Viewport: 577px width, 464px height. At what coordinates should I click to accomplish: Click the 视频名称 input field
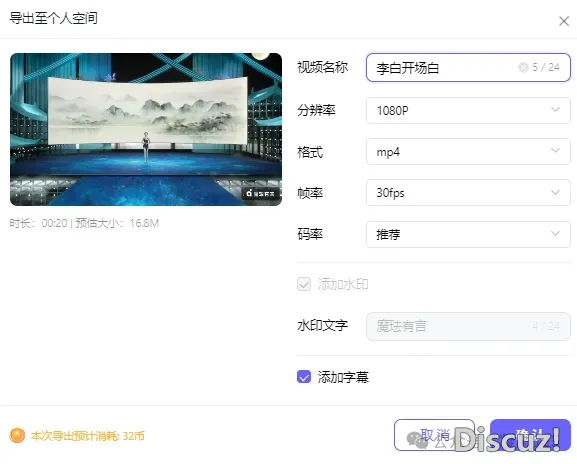(468, 67)
